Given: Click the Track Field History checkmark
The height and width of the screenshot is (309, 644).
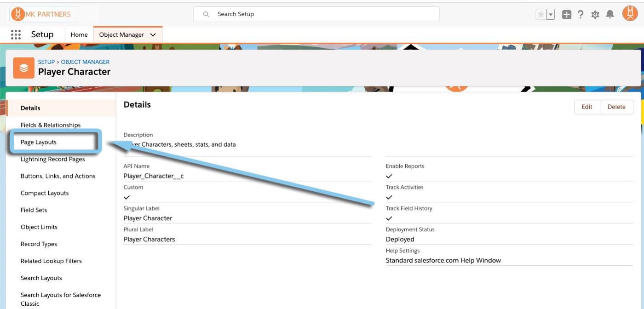Looking at the screenshot, I should point(389,218).
